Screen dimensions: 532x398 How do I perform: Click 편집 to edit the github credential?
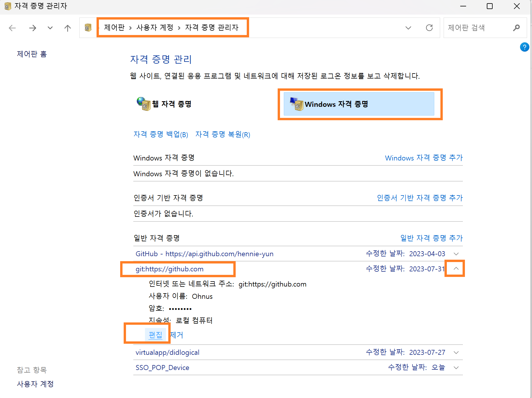coord(155,335)
